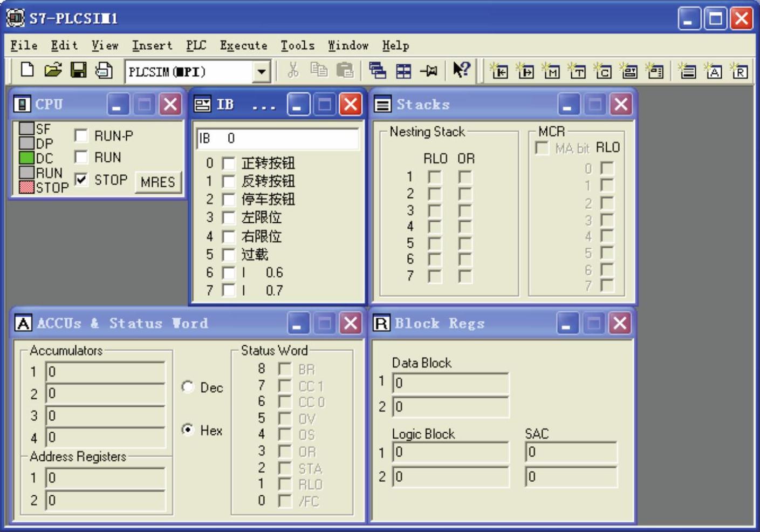The width and height of the screenshot is (760, 532).
Task: Check the I 0.7 input bit
Action: pyautogui.click(x=229, y=290)
